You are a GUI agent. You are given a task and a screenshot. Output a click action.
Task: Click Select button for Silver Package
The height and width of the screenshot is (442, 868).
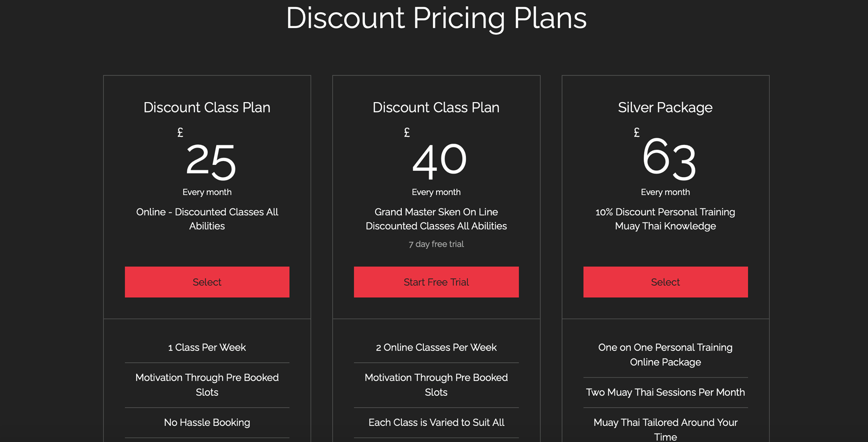(x=665, y=282)
